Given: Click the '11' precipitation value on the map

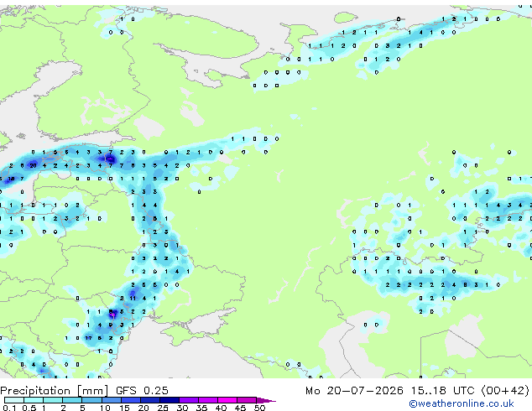Looking at the screenshot, I should tap(133, 299).
